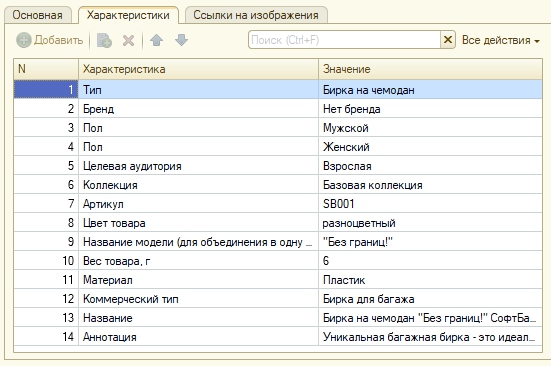The width and height of the screenshot is (551, 366).
Task: Click the delete X icon in toolbar
Action: tap(128, 40)
